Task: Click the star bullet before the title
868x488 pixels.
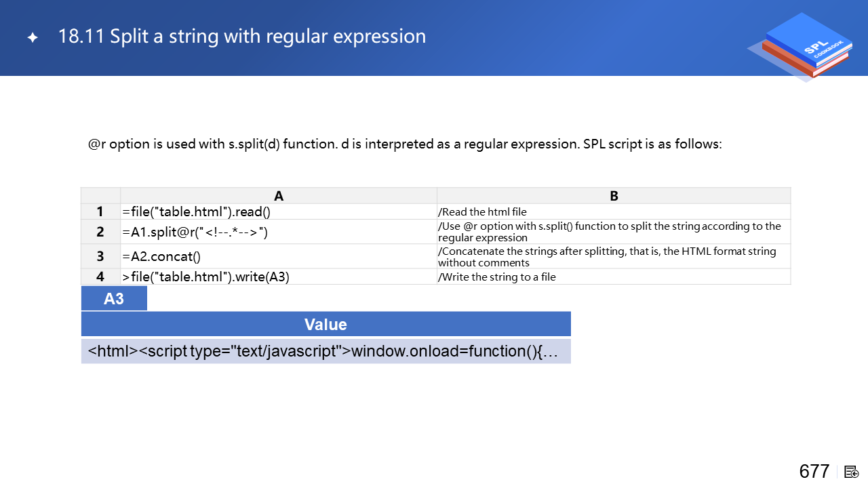Action: pyautogui.click(x=32, y=38)
